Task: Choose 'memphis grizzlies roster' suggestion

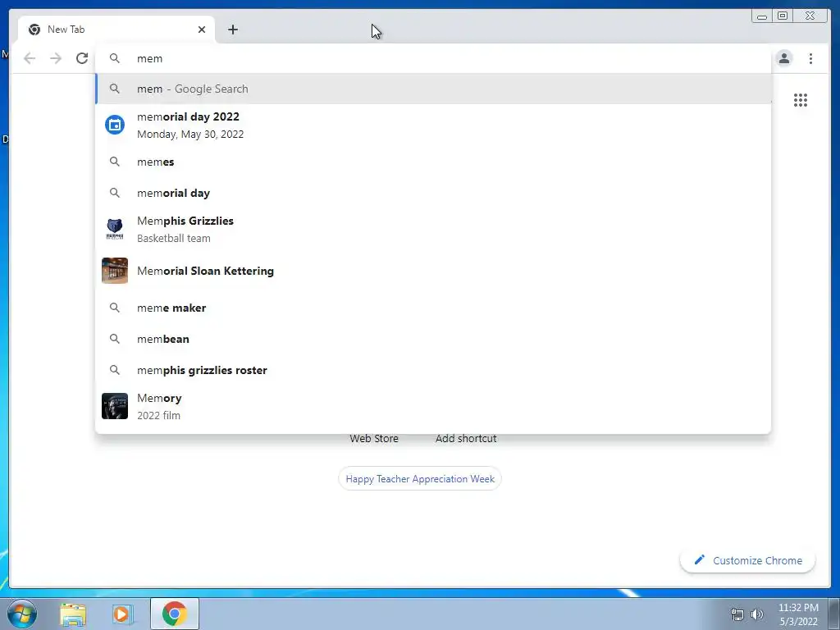Action: (x=433, y=370)
